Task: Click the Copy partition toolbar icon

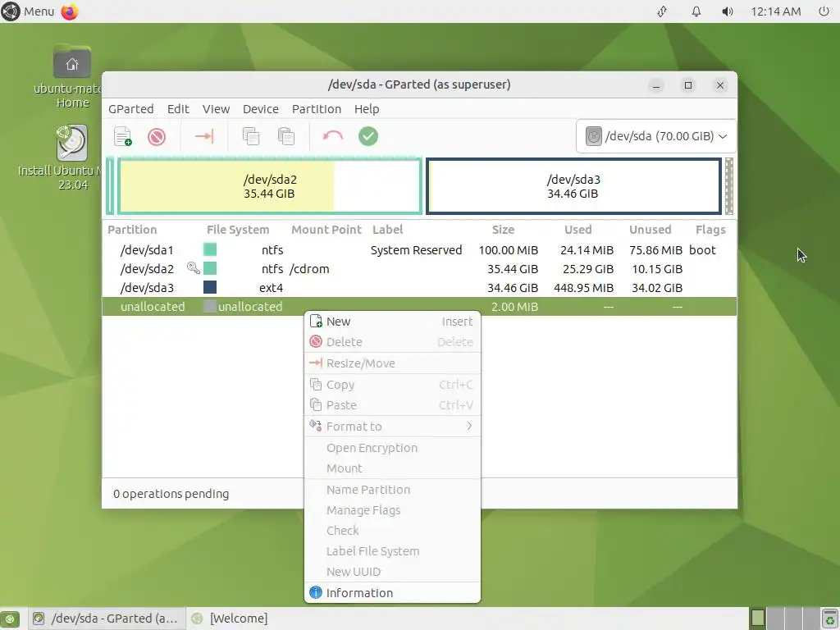Action: pyautogui.click(x=251, y=136)
